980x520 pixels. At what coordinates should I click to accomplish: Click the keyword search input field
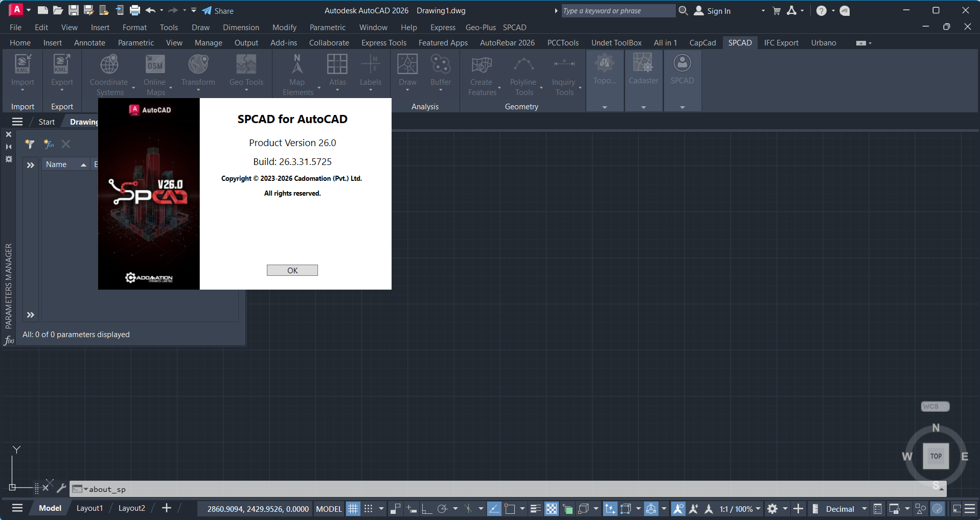pos(618,11)
